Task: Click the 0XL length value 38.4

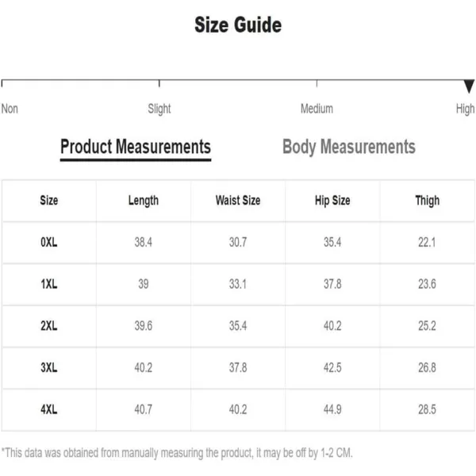Action: coord(144,242)
